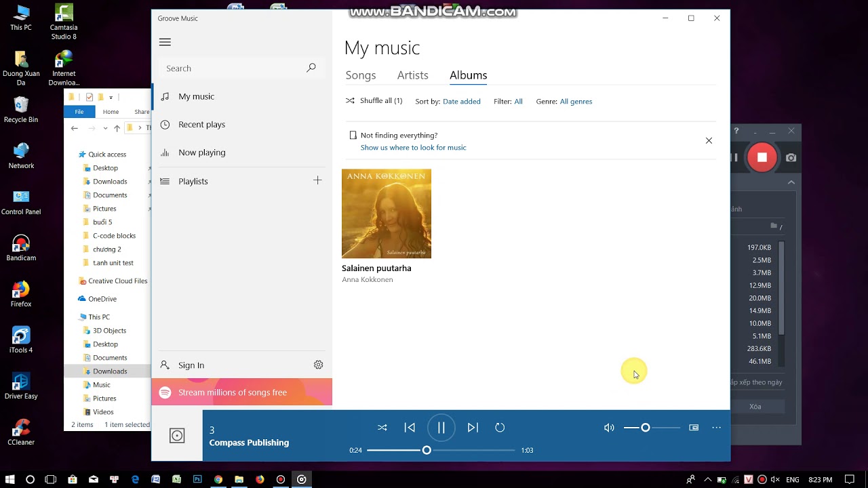Click the File Explorer back arrow
The image size is (868, 488).
75,128
